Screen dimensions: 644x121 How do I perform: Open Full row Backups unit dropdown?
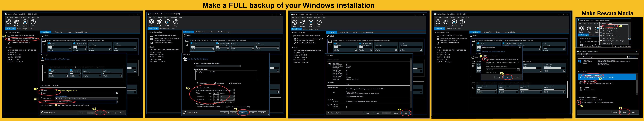227,93
